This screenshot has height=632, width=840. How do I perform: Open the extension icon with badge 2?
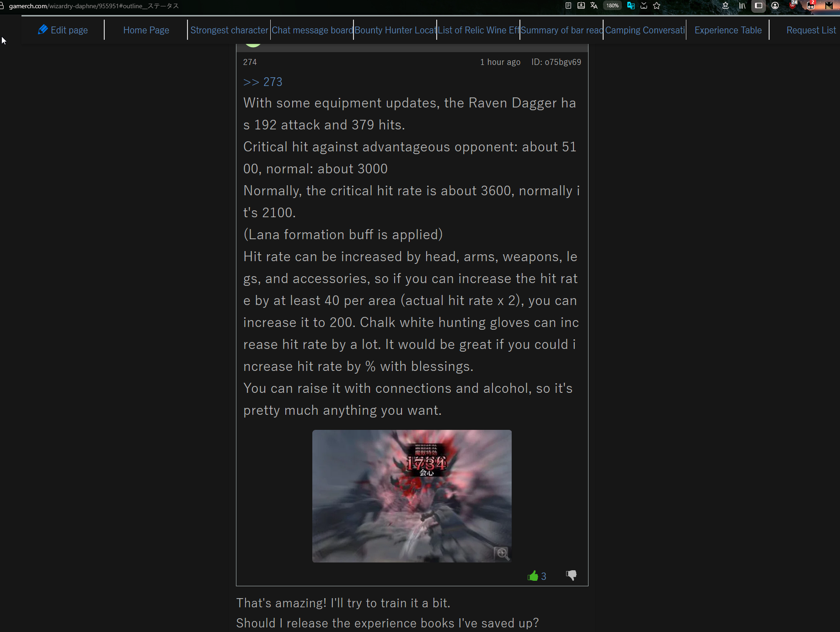pos(811,5)
